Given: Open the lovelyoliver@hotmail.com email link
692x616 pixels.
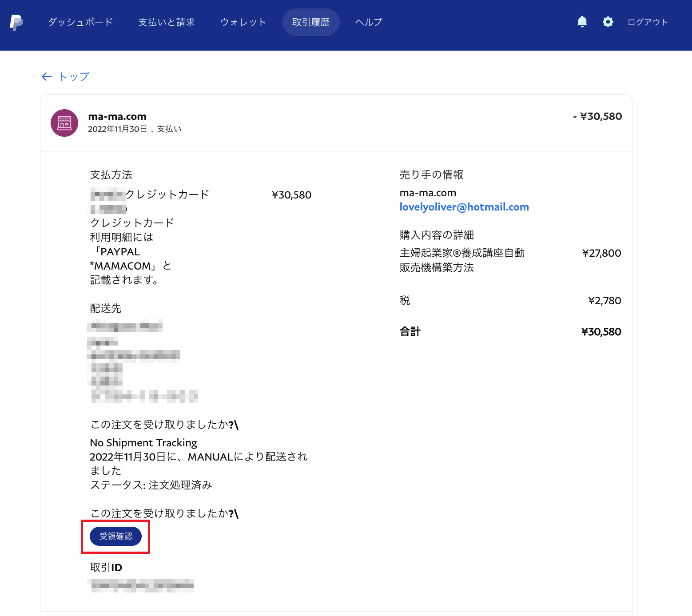Looking at the screenshot, I should 464,207.
